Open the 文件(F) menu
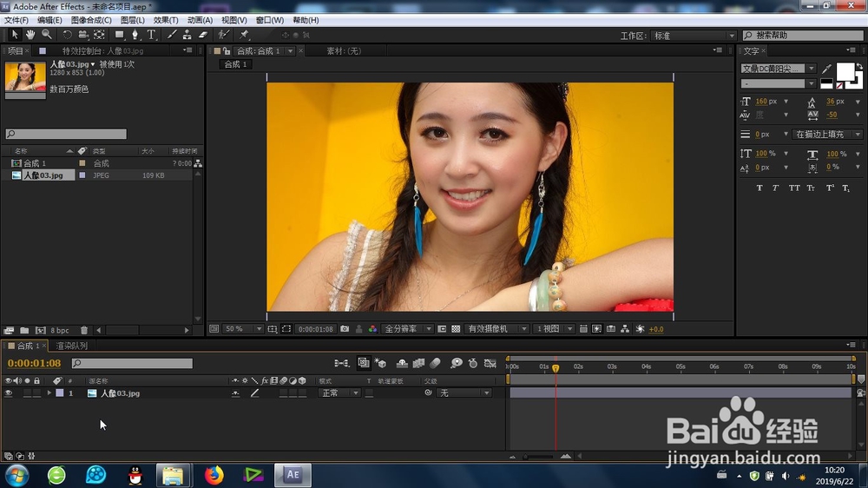 [16, 20]
